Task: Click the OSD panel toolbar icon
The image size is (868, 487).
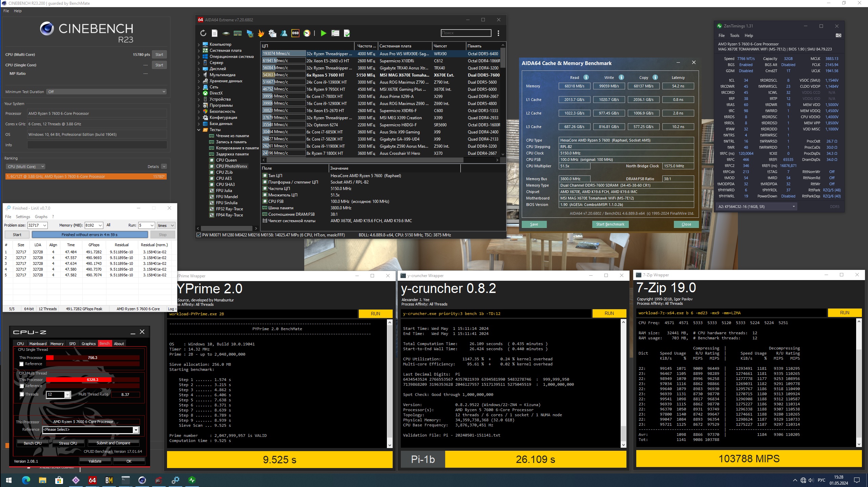Action: 295,33
